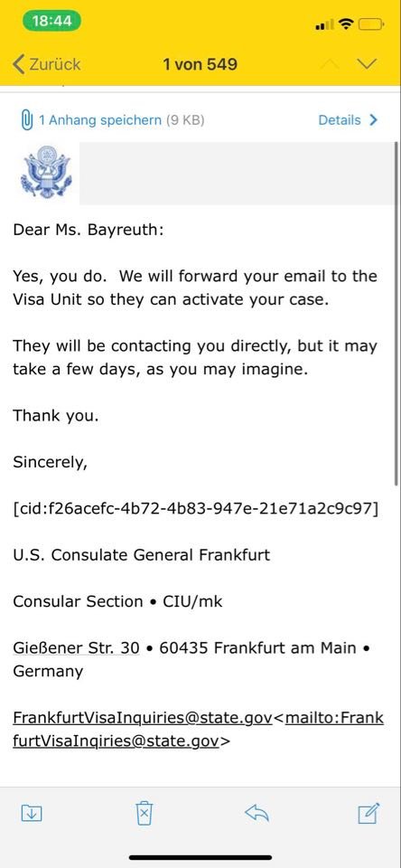Tap the Zurück back chevron
Image resolution: width=401 pixels, height=868 pixels.
click(19, 63)
